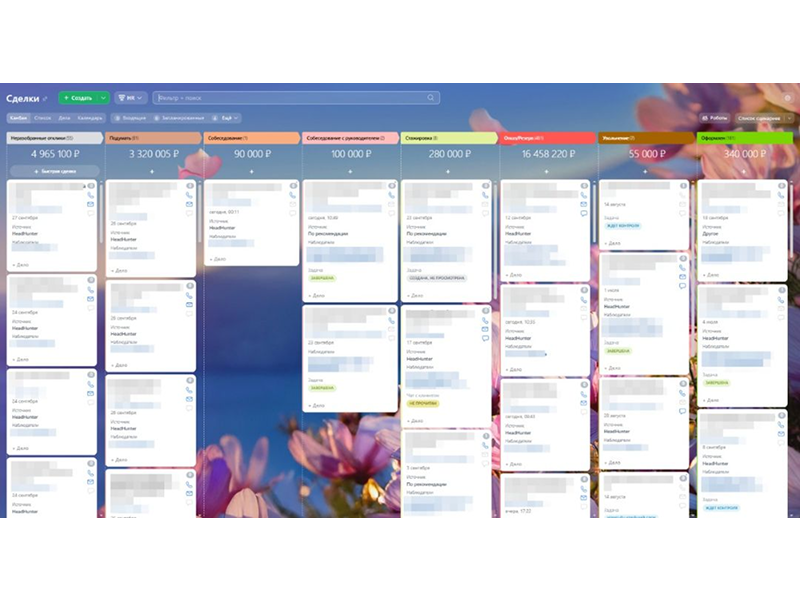Screen dimensions: 800x600
Task: Click the Быстрая сделка button
Action: click(x=54, y=171)
